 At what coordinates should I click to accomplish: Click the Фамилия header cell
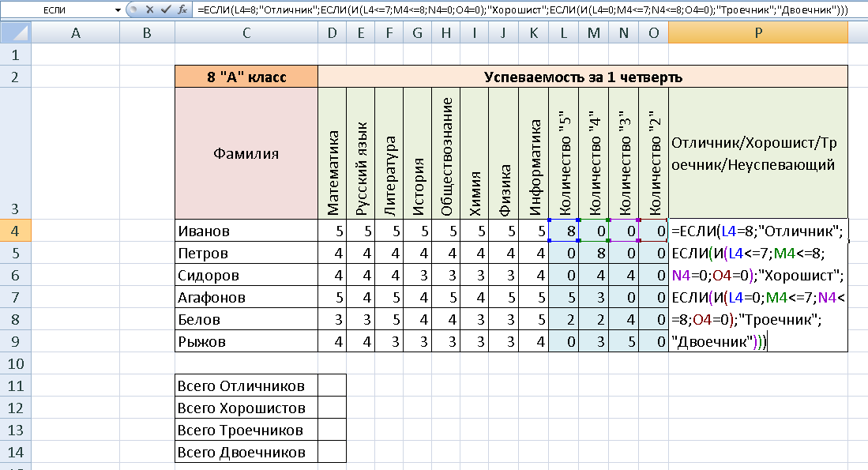click(x=246, y=154)
